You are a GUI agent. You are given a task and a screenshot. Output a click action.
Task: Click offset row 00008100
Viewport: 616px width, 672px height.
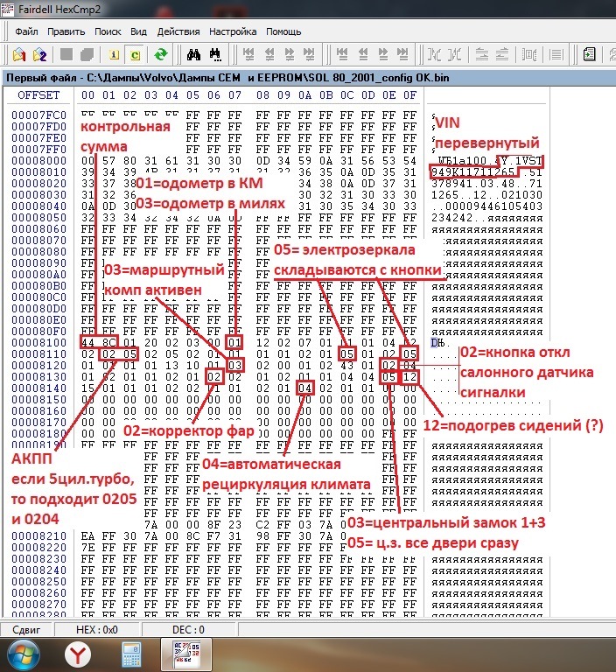coord(39,343)
